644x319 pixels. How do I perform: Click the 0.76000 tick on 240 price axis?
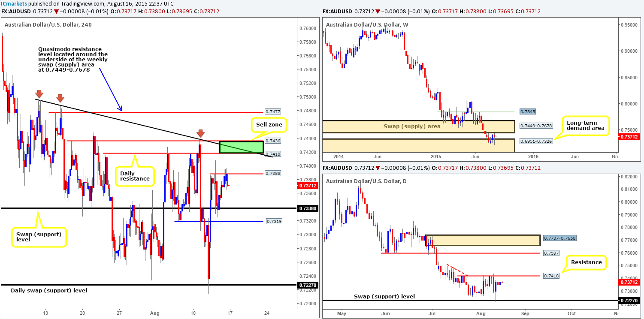coord(308,28)
